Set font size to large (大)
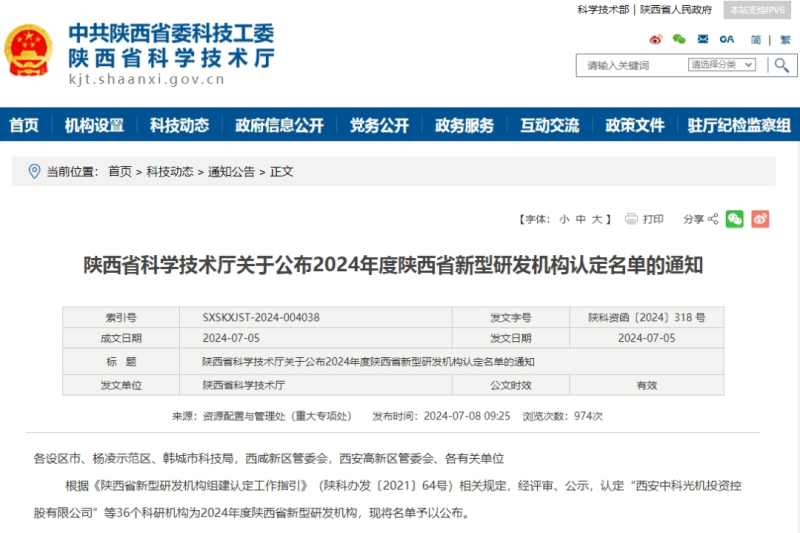The image size is (800, 533). click(597, 219)
